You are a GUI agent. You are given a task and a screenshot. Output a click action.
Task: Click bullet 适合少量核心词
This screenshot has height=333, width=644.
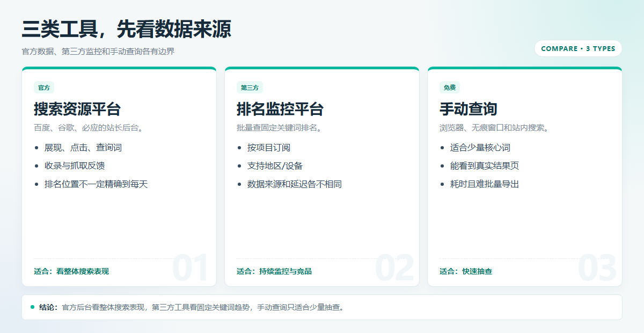coord(480,148)
